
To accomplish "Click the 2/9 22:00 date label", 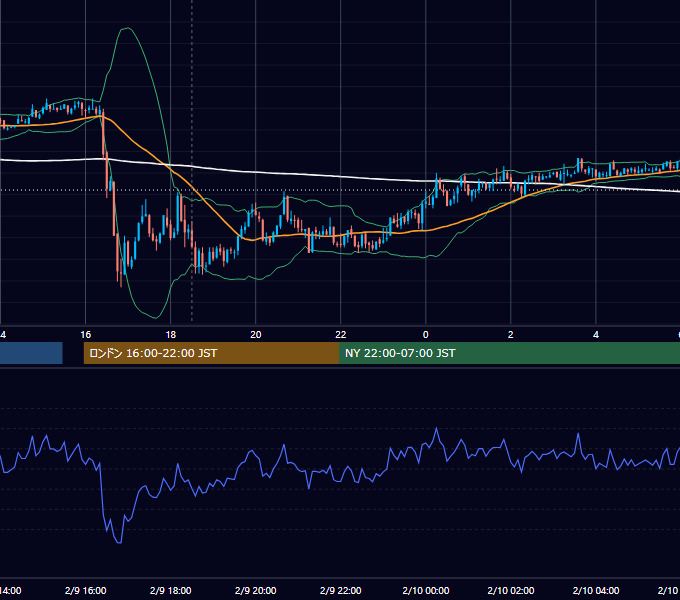I will click(340, 590).
